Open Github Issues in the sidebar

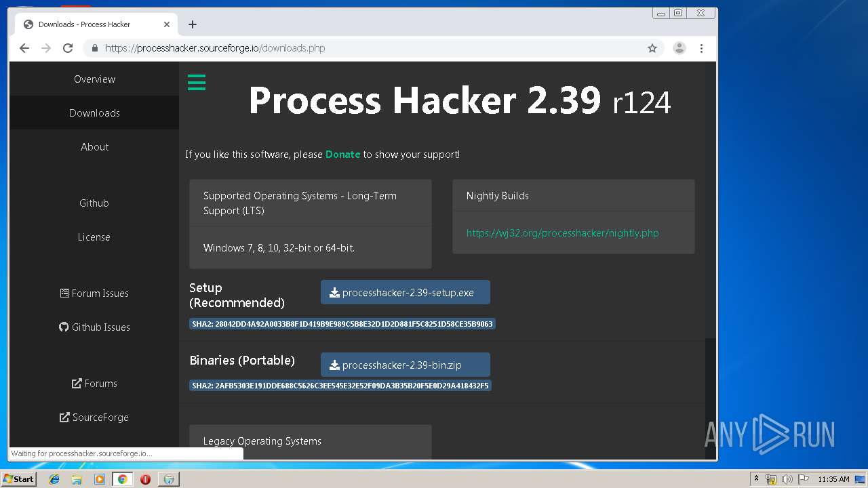point(94,327)
